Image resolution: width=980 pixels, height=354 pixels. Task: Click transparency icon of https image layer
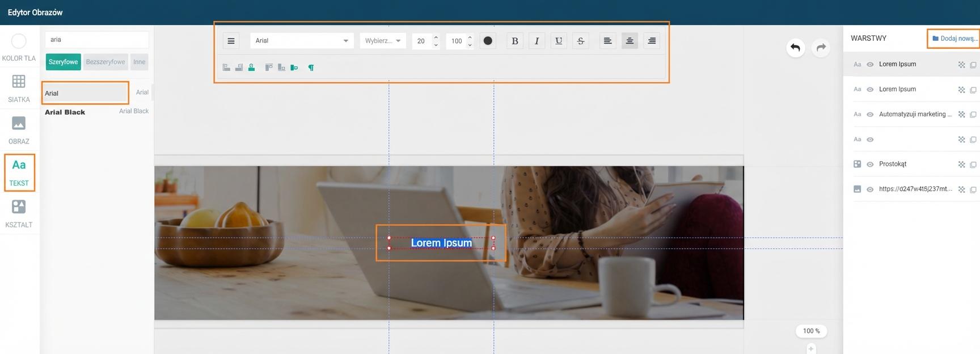[x=961, y=189]
